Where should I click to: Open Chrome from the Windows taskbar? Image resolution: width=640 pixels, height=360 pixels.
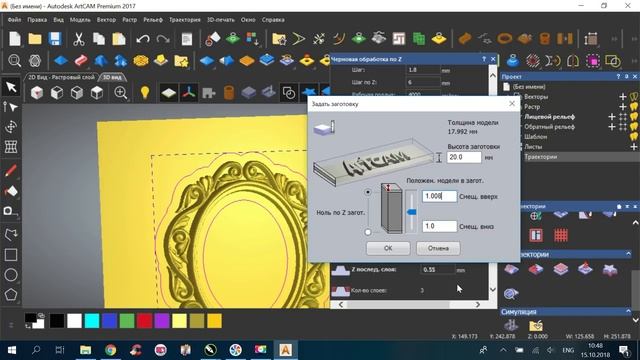110,350
